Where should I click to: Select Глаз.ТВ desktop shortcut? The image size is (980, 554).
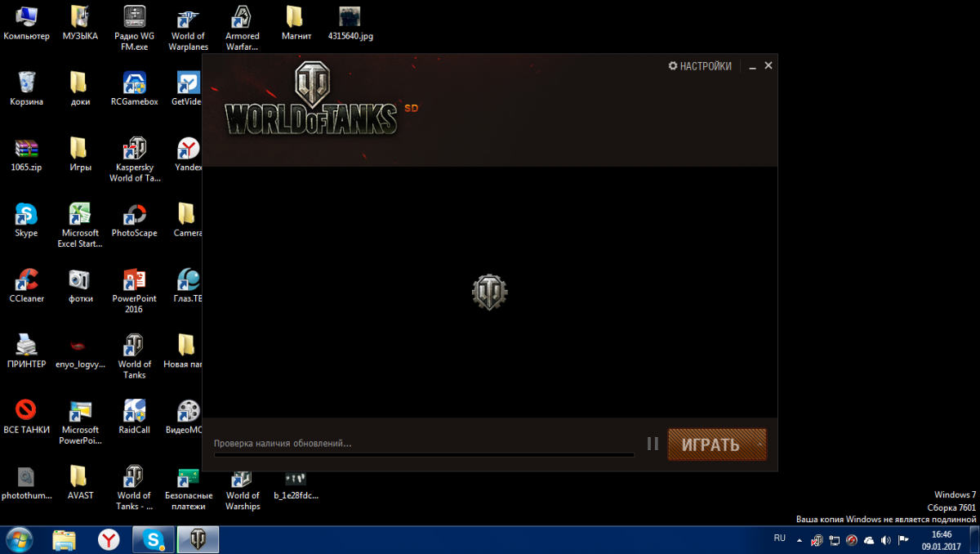(188, 285)
